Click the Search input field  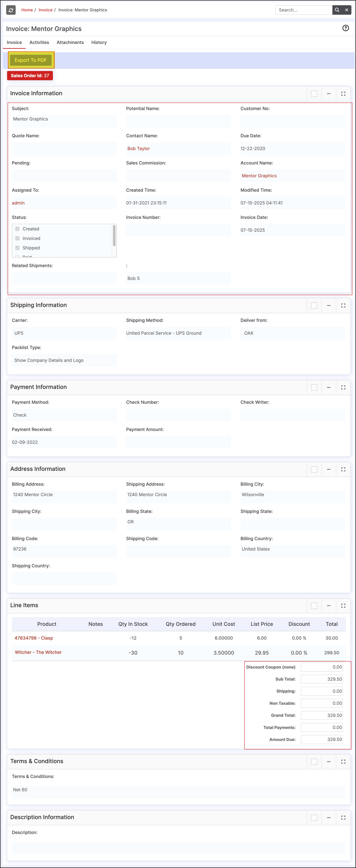304,10
